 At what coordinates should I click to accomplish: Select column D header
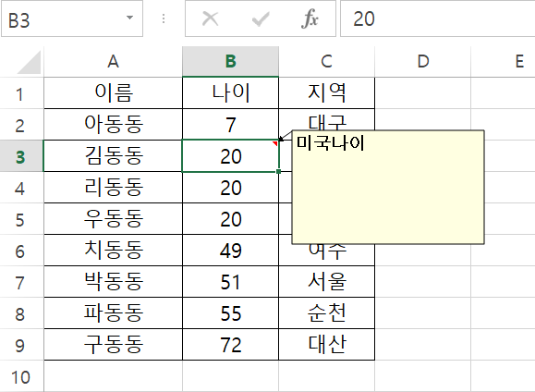tap(423, 62)
